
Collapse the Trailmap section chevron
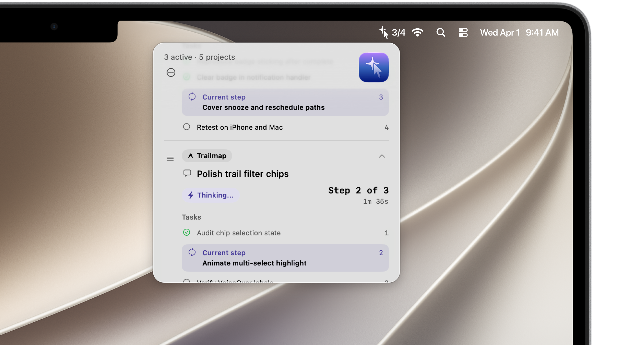[x=382, y=156]
